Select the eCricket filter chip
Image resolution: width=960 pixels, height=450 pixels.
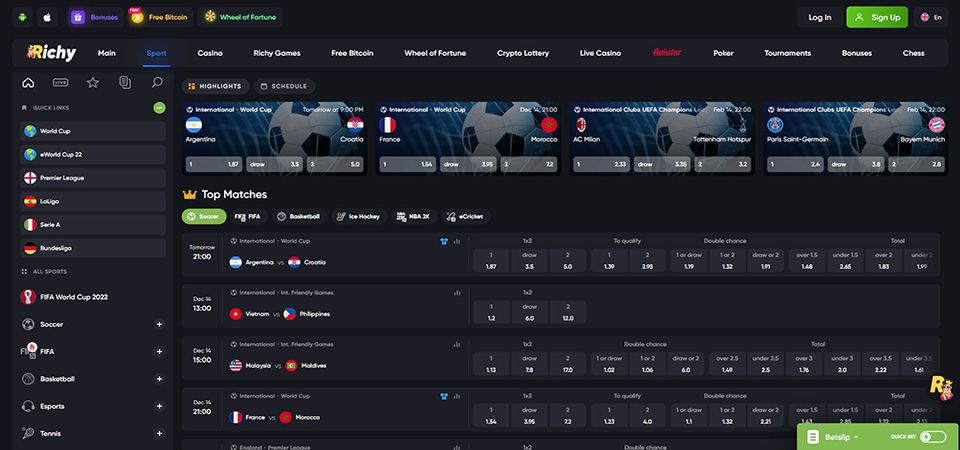466,217
